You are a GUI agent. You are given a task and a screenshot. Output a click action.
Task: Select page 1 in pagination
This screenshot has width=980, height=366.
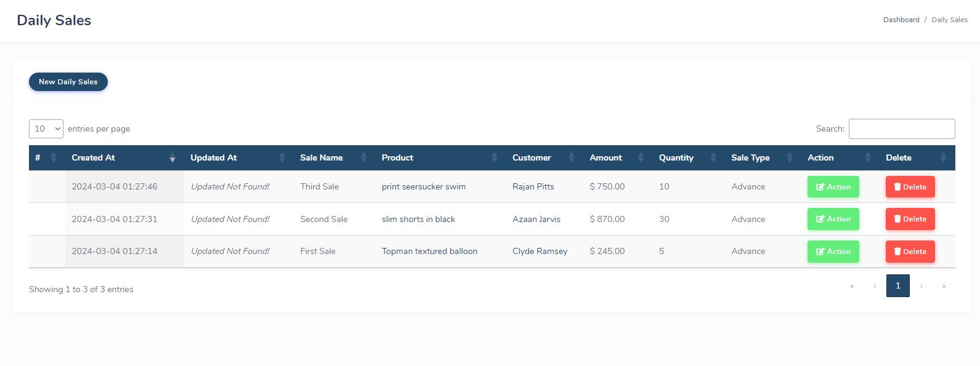tap(898, 285)
